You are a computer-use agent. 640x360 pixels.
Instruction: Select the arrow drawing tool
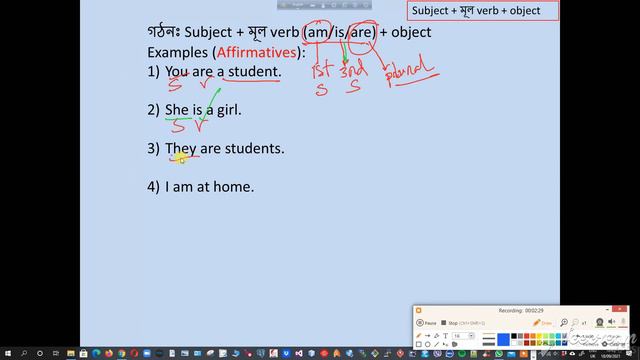(427, 336)
